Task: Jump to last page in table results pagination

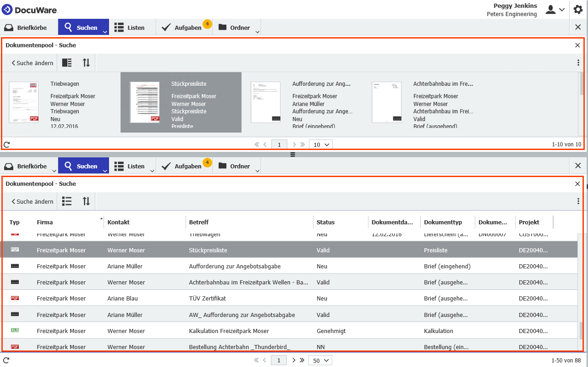Action: click(x=302, y=360)
